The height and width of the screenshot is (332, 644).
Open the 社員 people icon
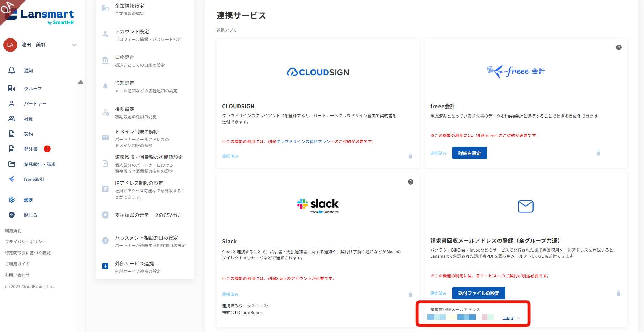(12, 119)
